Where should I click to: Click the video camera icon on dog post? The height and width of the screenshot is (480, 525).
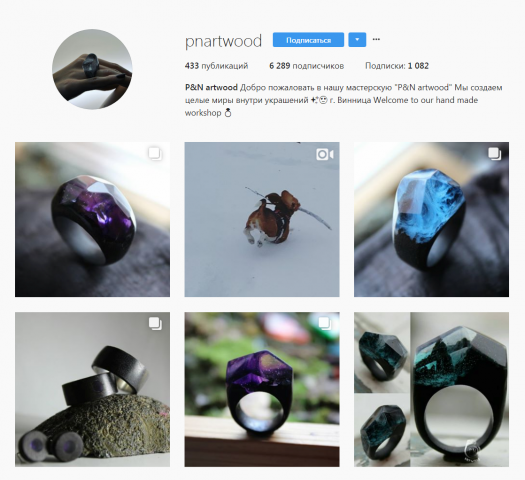click(325, 154)
